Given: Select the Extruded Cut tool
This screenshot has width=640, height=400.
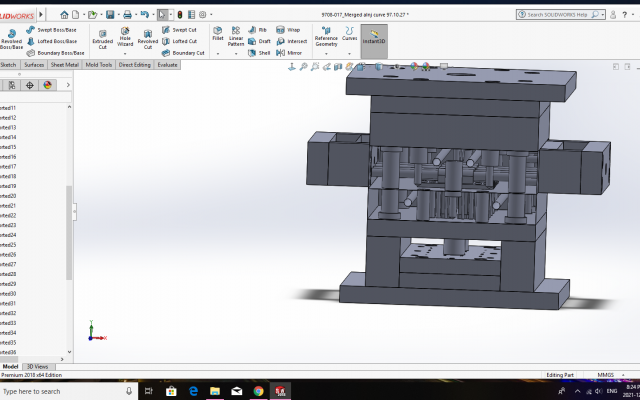Looking at the screenshot, I should point(102,39).
